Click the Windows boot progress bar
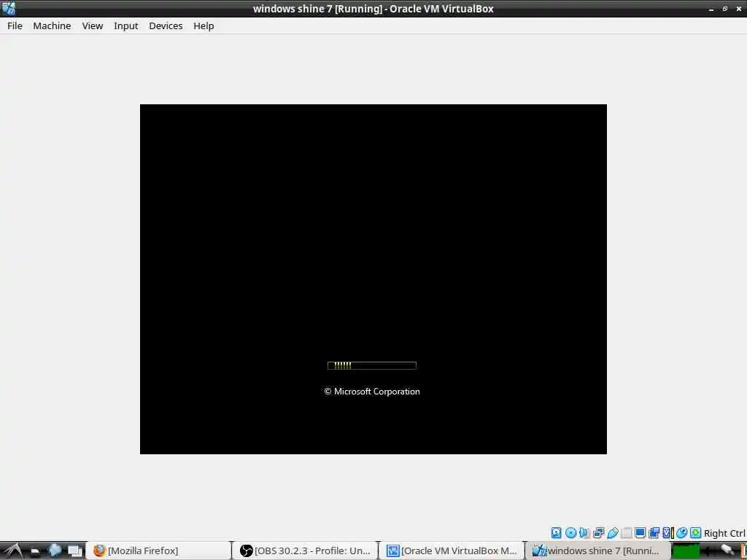 tap(371, 365)
